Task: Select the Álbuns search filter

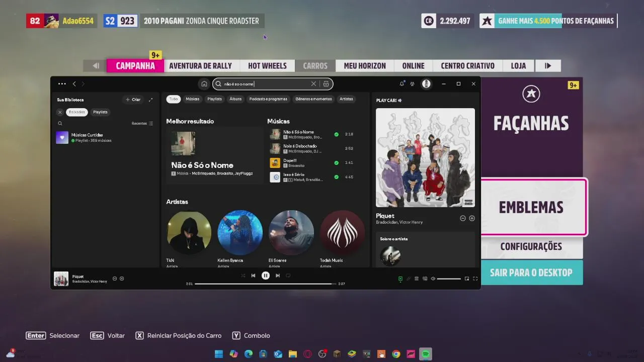Action: coord(235,99)
